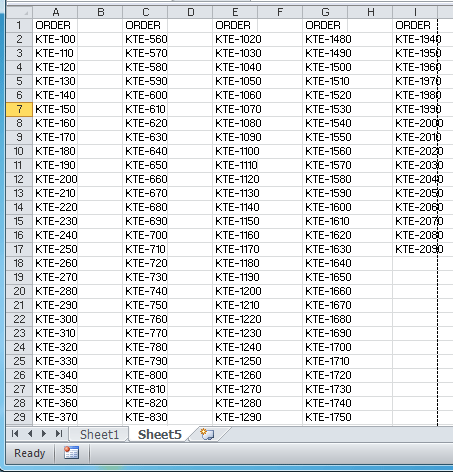Select the Sheet5 tab
Screen dimensions: 453x472
(x=160, y=434)
